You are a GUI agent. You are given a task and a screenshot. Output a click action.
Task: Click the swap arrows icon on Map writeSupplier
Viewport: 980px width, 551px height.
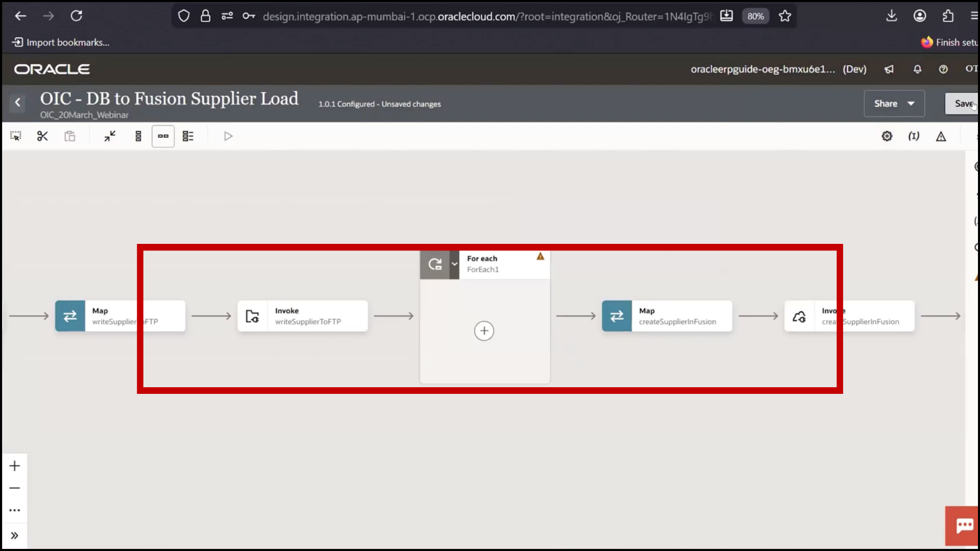(x=70, y=316)
